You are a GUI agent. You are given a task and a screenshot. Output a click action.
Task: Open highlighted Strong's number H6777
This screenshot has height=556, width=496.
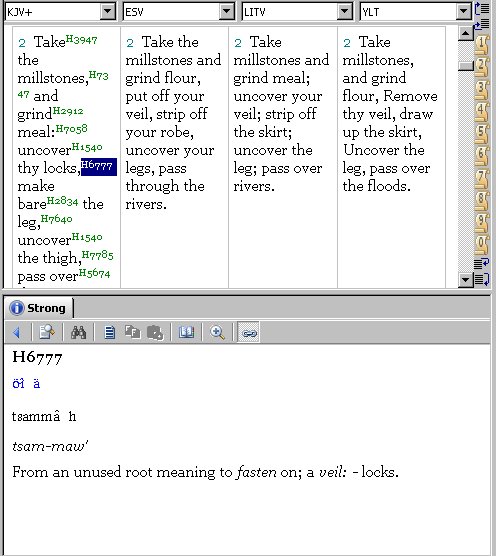pos(99,166)
